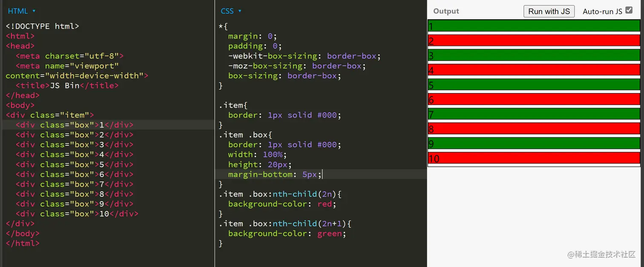The width and height of the screenshot is (644, 267).
Task: Click the green box numbered 1
Action: (x=534, y=26)
